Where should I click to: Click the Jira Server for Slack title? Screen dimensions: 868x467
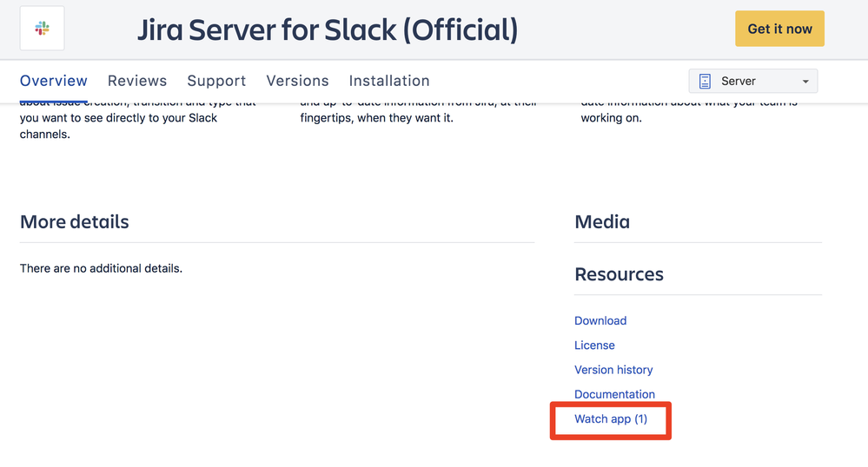coord(328,30)
